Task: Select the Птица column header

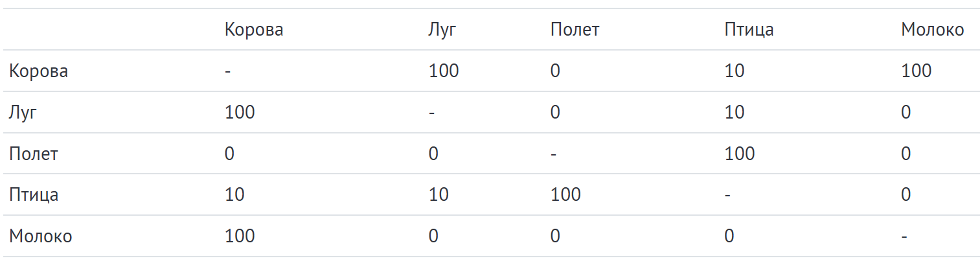Action: 749,30
